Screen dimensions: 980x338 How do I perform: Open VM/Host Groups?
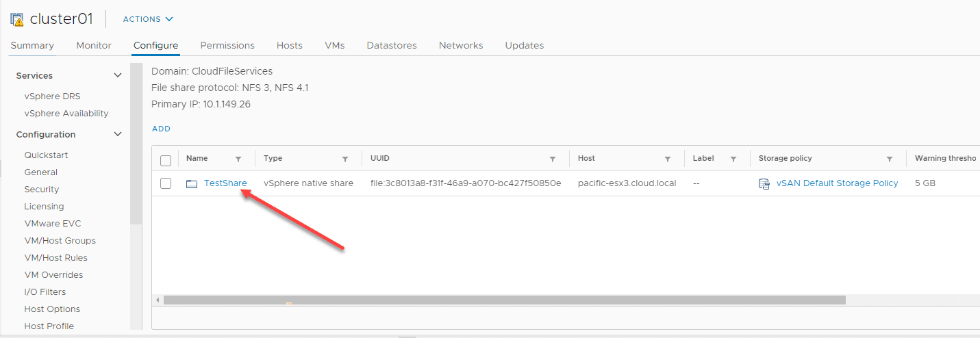(60, 241)
